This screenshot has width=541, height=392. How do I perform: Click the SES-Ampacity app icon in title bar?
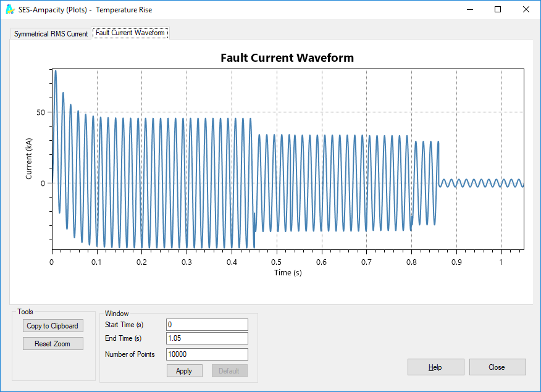(10, 10)
